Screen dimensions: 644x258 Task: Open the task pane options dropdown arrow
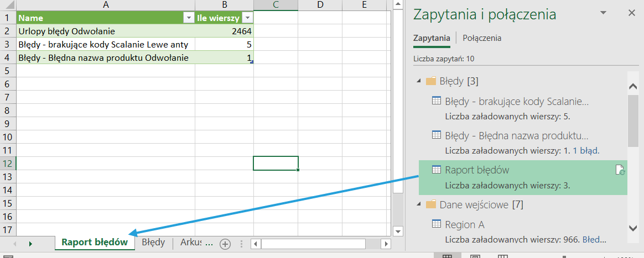[604, 13]
